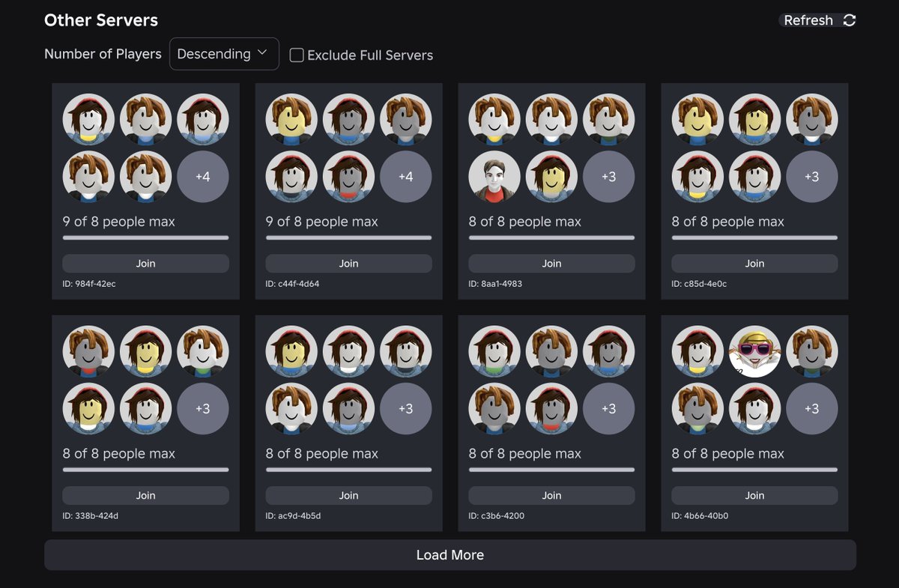This screenshot has height=588, width=899.
Task: Click the Number of Players label
Action: click(103, 54)
